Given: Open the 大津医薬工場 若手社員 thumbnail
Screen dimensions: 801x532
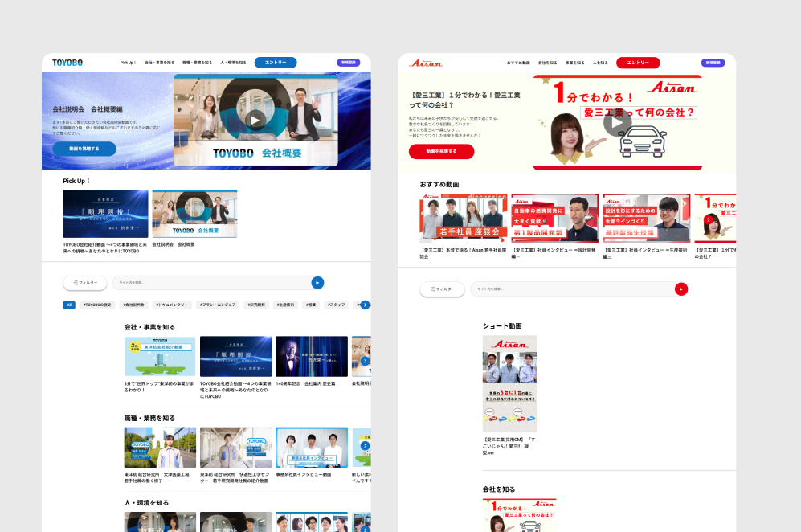Looking at the screenshot, I should (x=160, y=447).
